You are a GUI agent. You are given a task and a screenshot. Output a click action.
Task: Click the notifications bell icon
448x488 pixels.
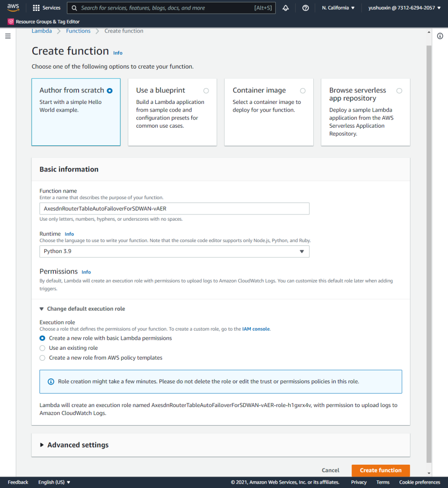pyautogui.click(x=286, y=8)
